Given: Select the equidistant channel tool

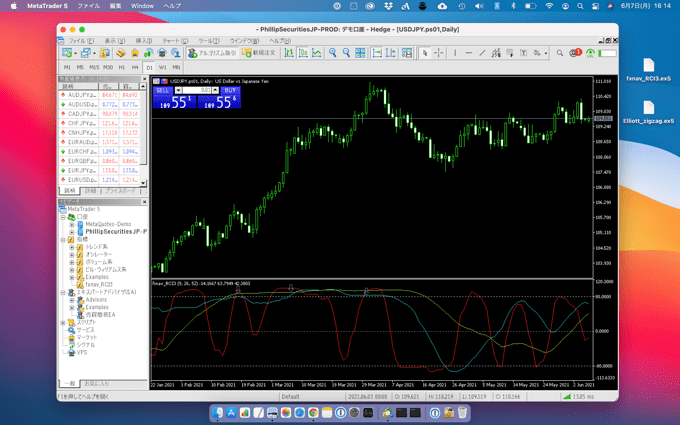Looking at the screenshot, I should click(x=496, y=53).
